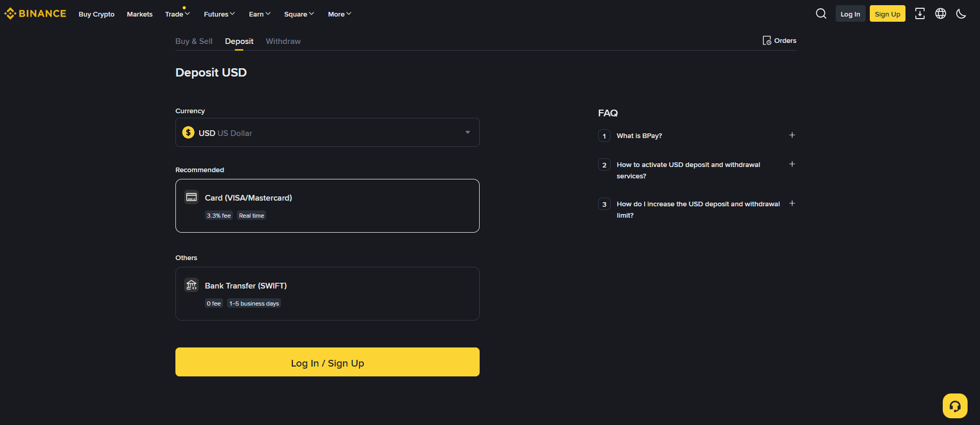Screen dimensions: 980x425
Task: Open the USD currency dropdown
Action: 328,132
